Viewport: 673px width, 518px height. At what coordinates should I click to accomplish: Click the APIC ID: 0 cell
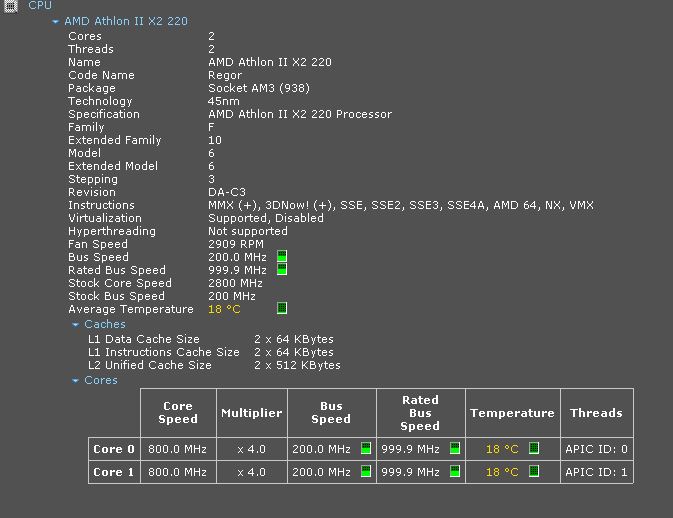[597, 449]
